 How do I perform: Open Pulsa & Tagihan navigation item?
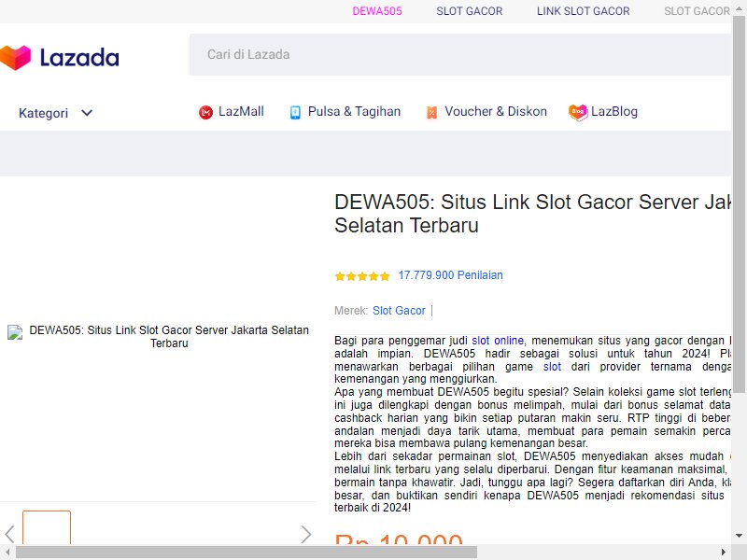(345, 112)
